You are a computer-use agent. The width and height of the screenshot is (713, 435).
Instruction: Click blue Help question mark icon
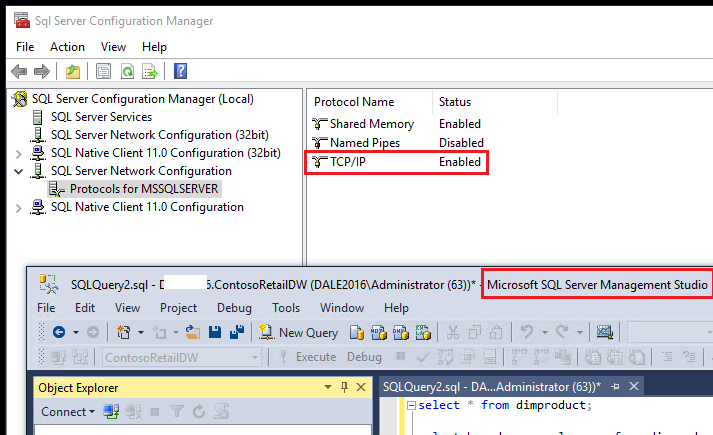click(x=181, y=71)
